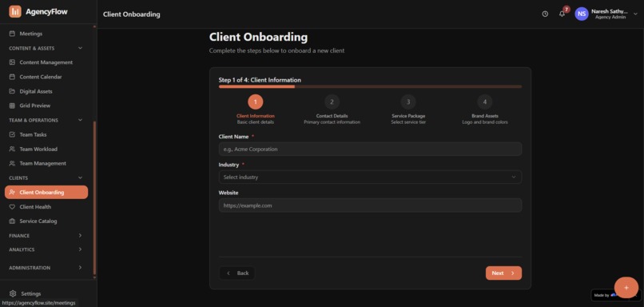Open Team Management
644x307 pixels.
(x=46, y=164)
